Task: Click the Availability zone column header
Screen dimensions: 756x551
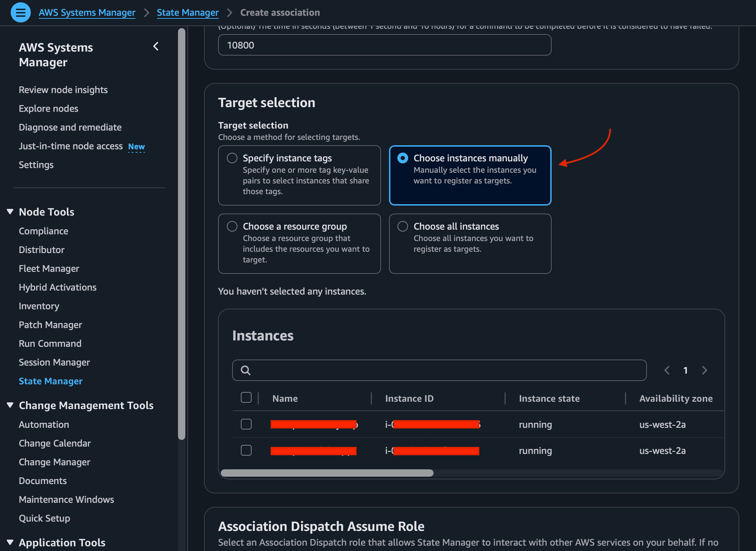Action: point(676,398)
